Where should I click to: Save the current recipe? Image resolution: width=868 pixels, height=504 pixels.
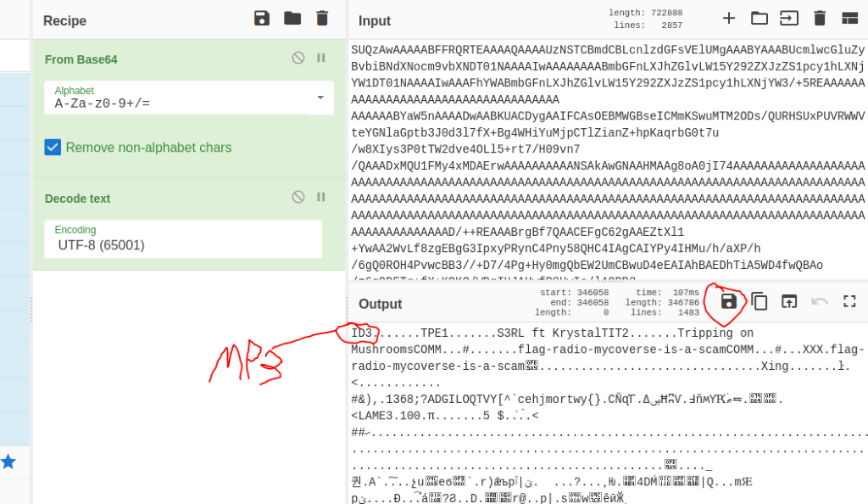(262, 19)
